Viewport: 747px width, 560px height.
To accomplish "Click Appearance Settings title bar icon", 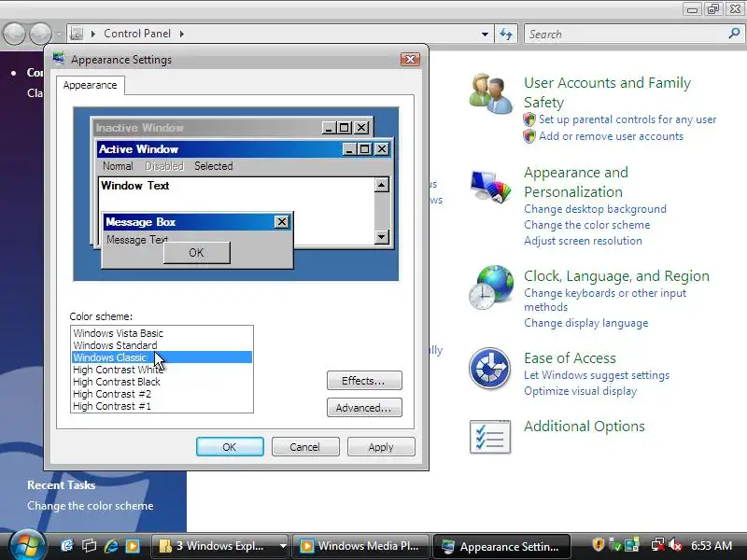I will point(59,59).
